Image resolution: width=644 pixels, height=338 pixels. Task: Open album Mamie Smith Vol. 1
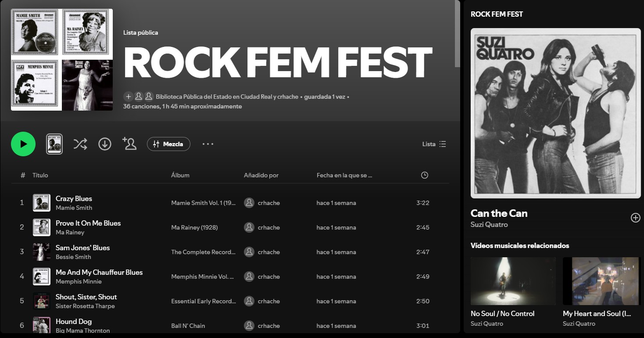tap(204, 203)
